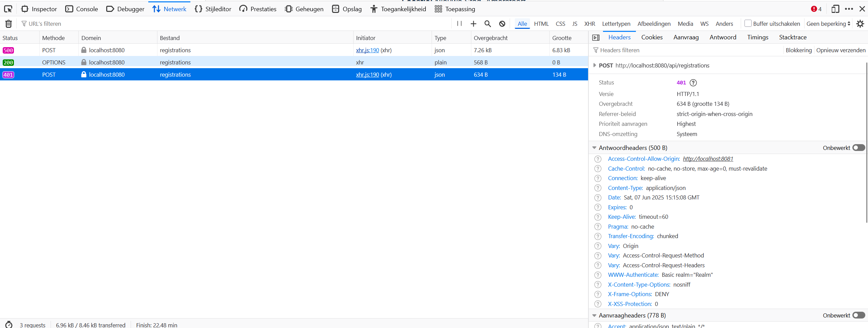Viewport: 868px width, 328px height.
Task: Switch to the Opslag tab
Action: pyautogui.click(x=347, y=9)
